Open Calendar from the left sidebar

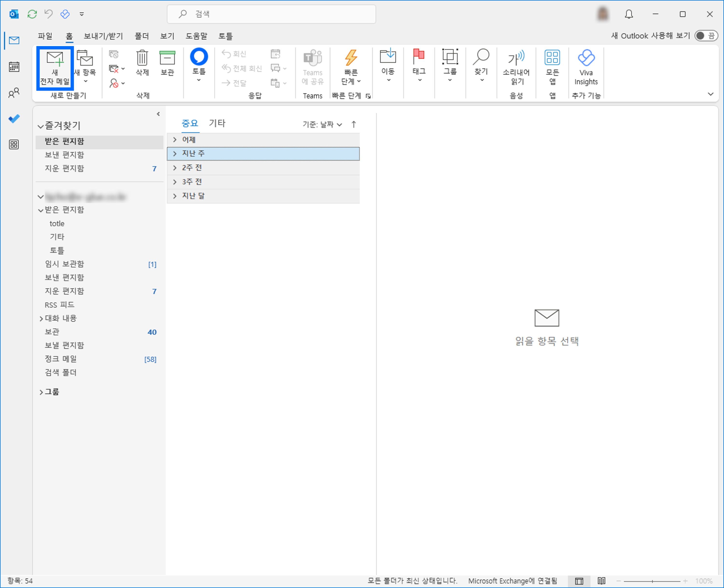click(14, 67)
